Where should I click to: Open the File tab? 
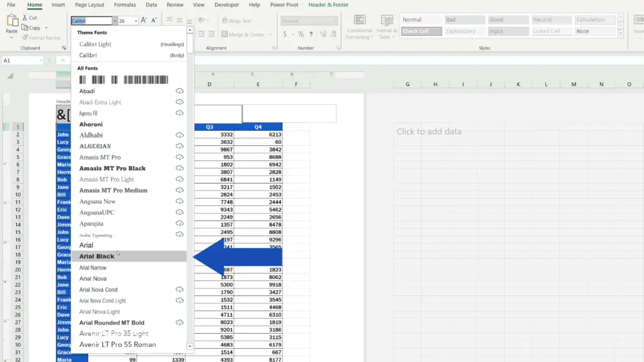11,5
